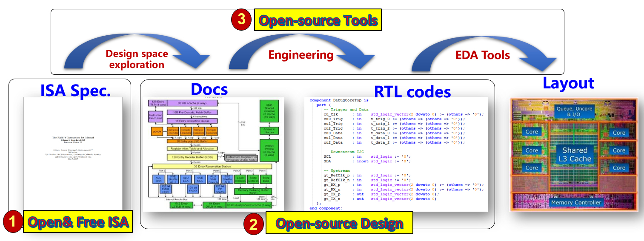
Task: Click the component DebugCoreTop code line
Action: [x=339, y=100]
